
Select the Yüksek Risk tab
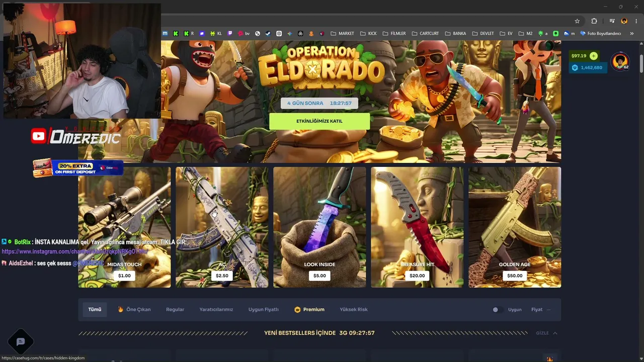[354, 310]
